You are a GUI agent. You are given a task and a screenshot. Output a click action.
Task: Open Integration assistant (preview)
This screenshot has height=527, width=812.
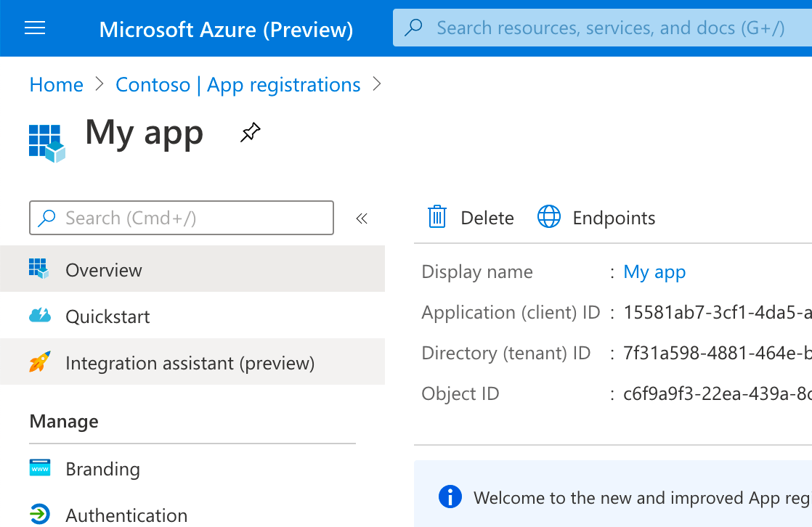pyautogui.click(x=192, y=362)
